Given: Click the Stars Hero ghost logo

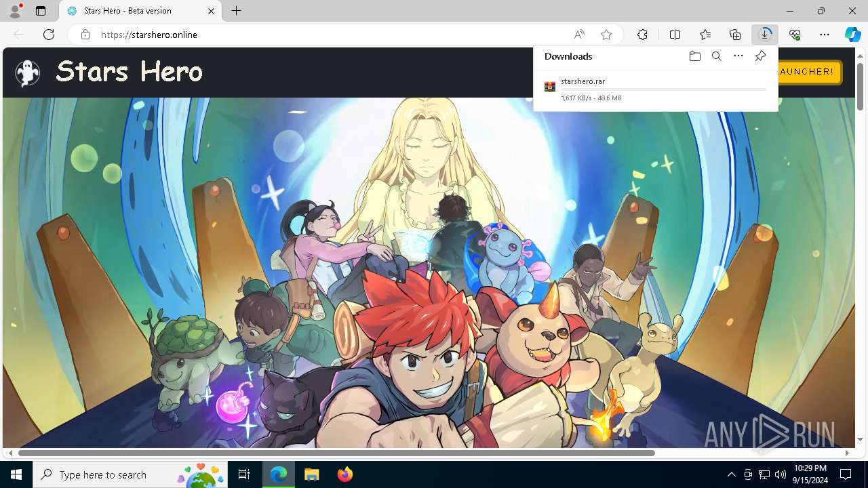Looking at the screenshot, I should pos(28,73).
